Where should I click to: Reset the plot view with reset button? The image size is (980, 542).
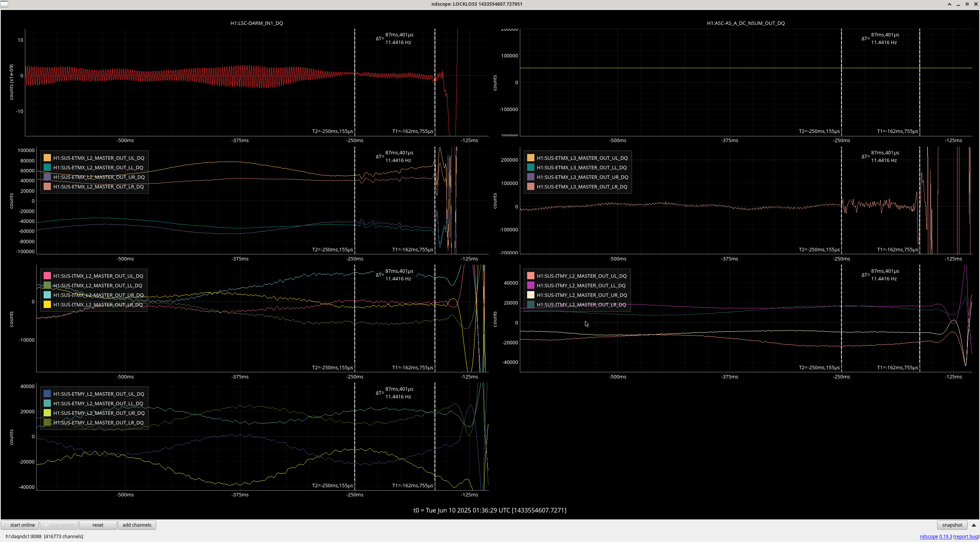point(98,525)
